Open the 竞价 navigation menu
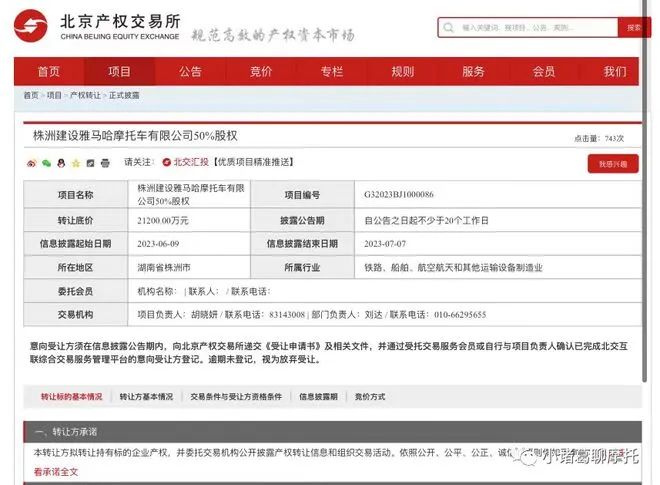The image size is (660, 485). coord(261,72)
